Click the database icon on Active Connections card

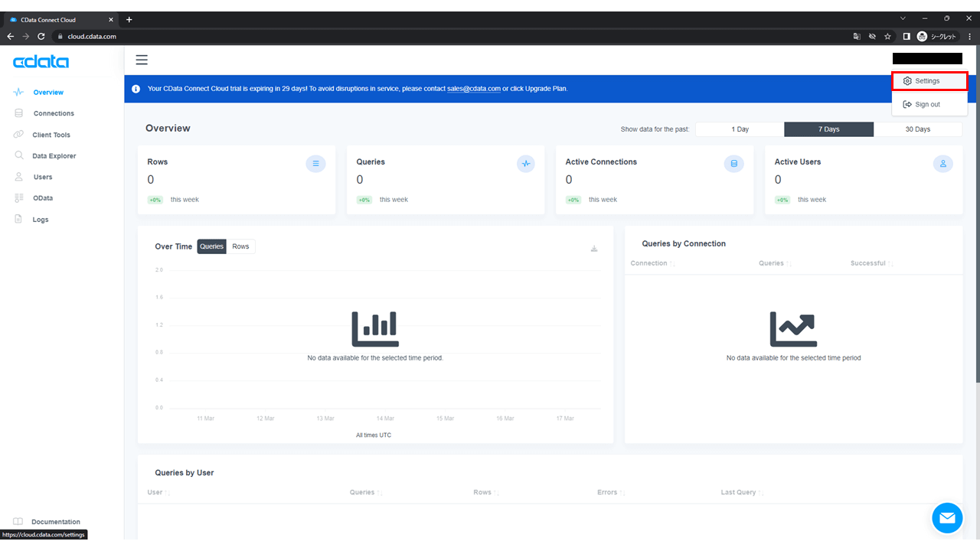(733, 163)
